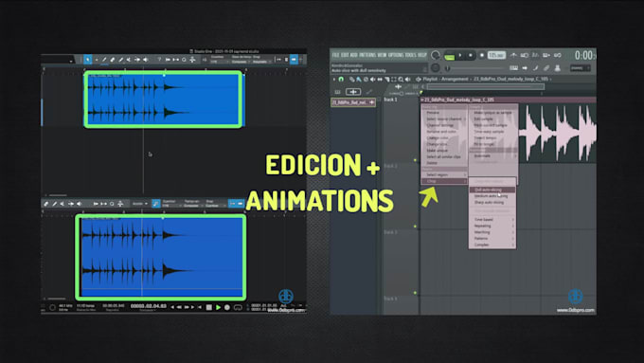
Task: Expand Time based in the Chop submenu
Action: click(x=492, y=220)
